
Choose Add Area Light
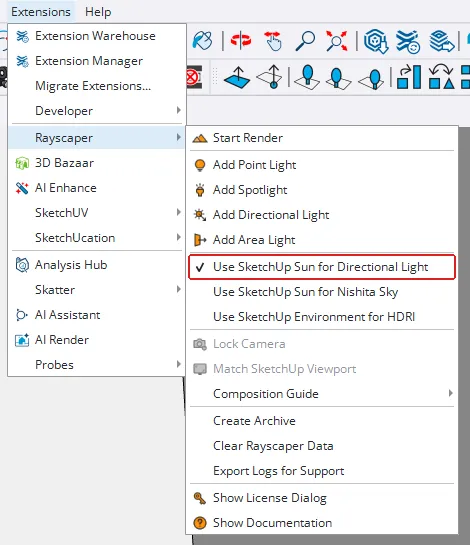tap(322, 240)
